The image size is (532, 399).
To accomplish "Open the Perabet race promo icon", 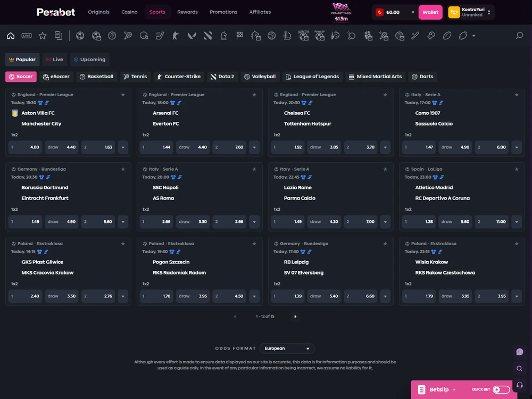I will 342,12.
